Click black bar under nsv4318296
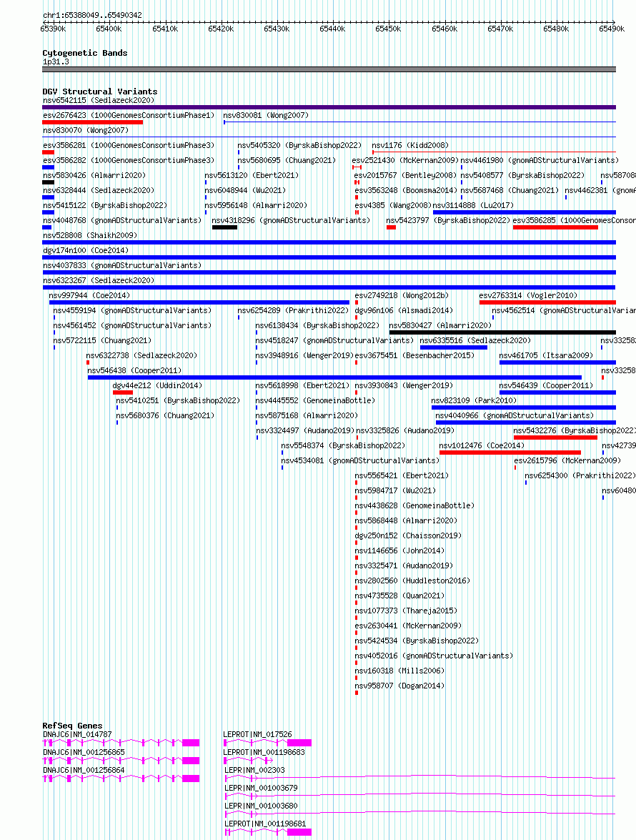 tap(224, 227)
